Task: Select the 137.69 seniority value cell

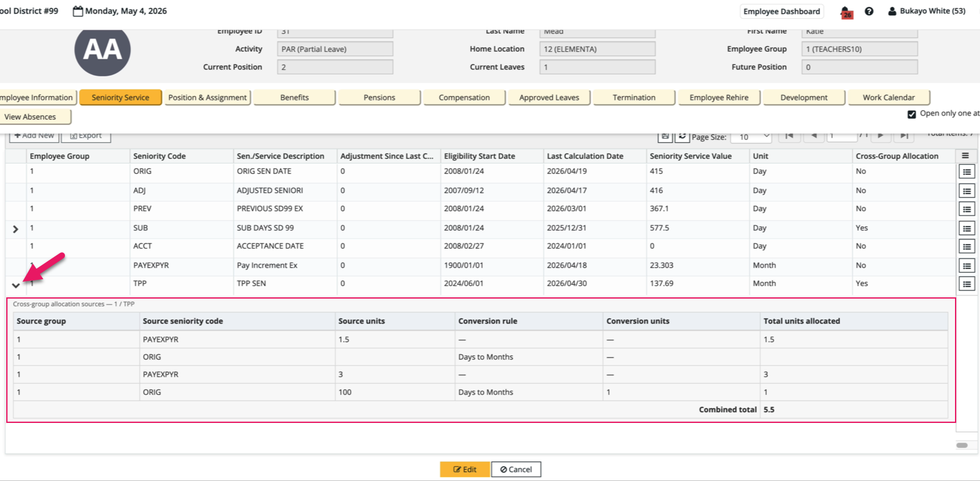Action: pyautogui.click(x=697, y=283)
